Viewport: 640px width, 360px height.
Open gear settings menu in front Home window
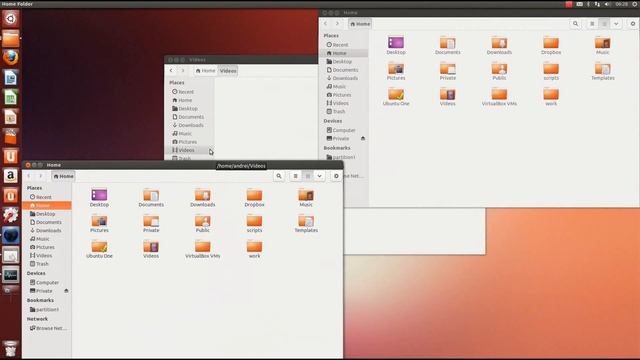(x=336, y=176)
